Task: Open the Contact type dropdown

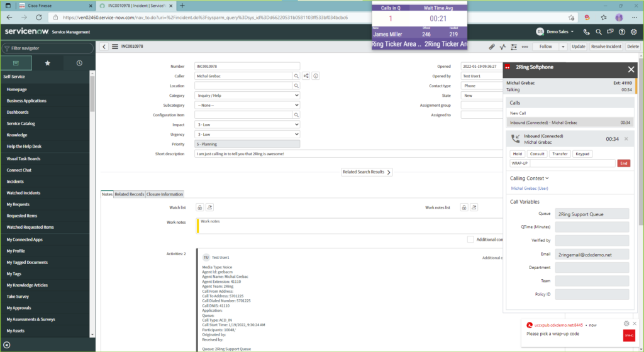Action: coord(482,85)
